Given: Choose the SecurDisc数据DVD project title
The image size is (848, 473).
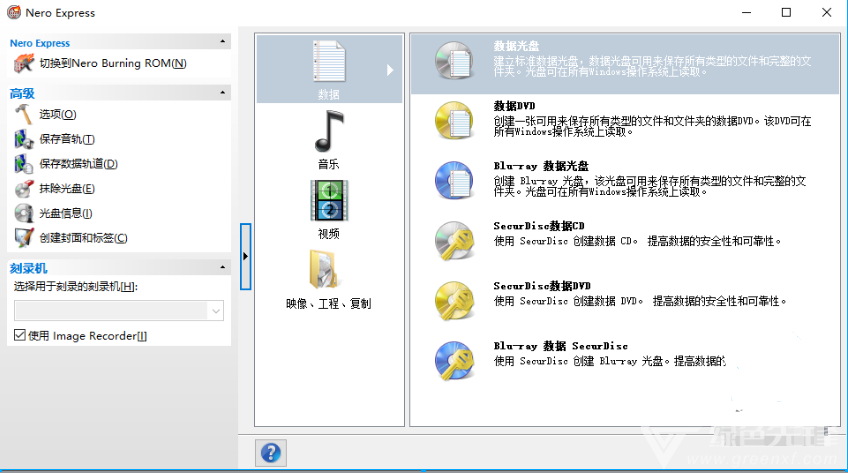Looking at the screenshot, I should [542, 285].
